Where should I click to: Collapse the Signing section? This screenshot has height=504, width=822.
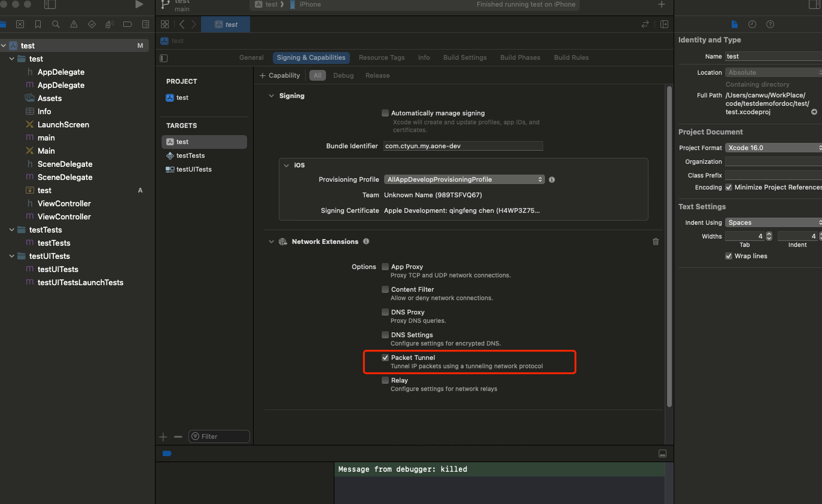(271, 96)
